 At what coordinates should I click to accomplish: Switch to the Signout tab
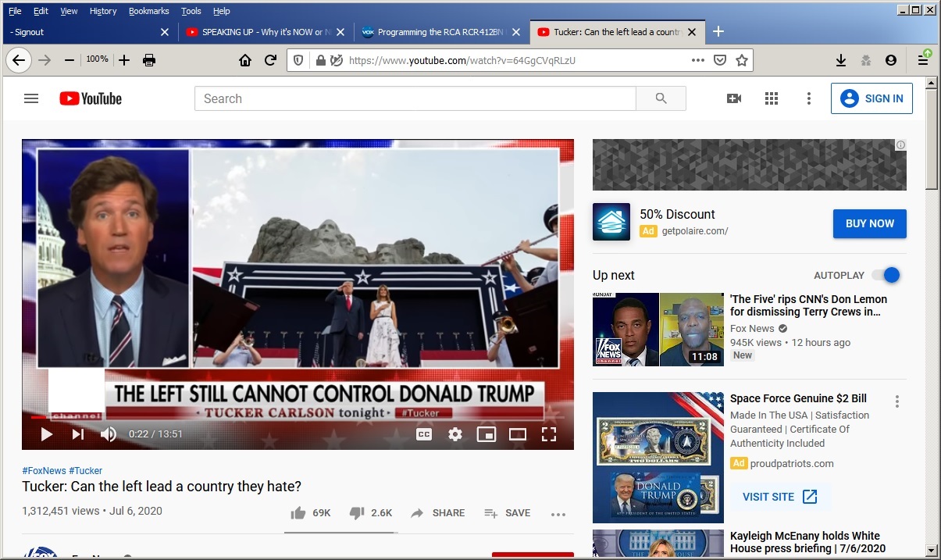click(89, 32)
